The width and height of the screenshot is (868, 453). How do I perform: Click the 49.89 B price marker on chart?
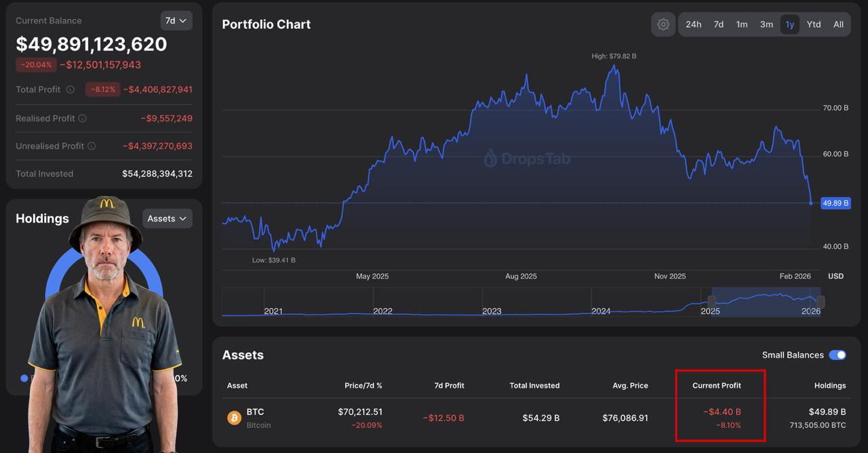click(835, 203)
